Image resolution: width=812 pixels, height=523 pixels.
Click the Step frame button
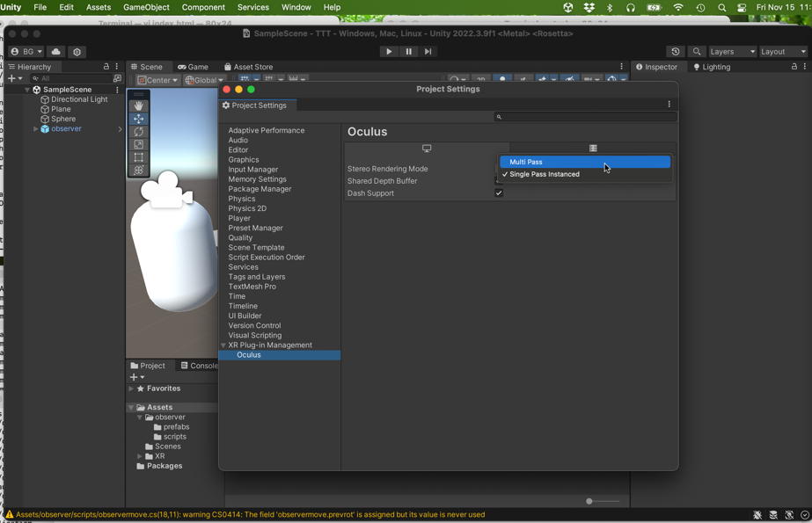tap(428, 52)
